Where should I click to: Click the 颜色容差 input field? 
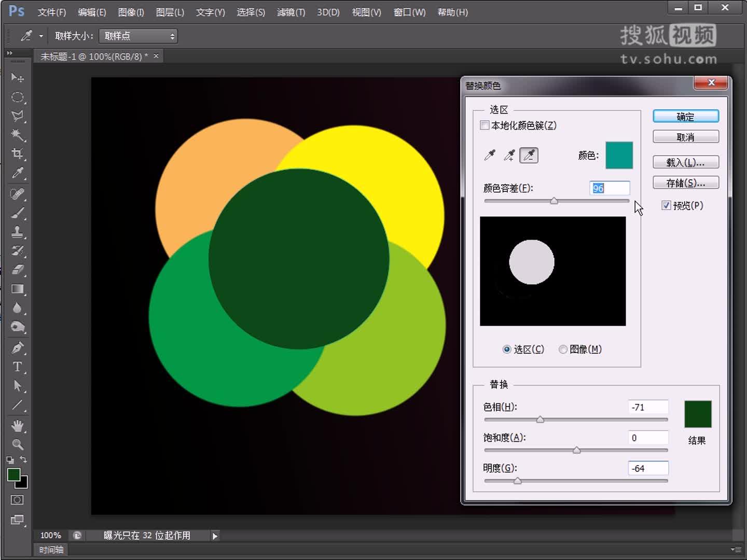[x=610, y=188]
